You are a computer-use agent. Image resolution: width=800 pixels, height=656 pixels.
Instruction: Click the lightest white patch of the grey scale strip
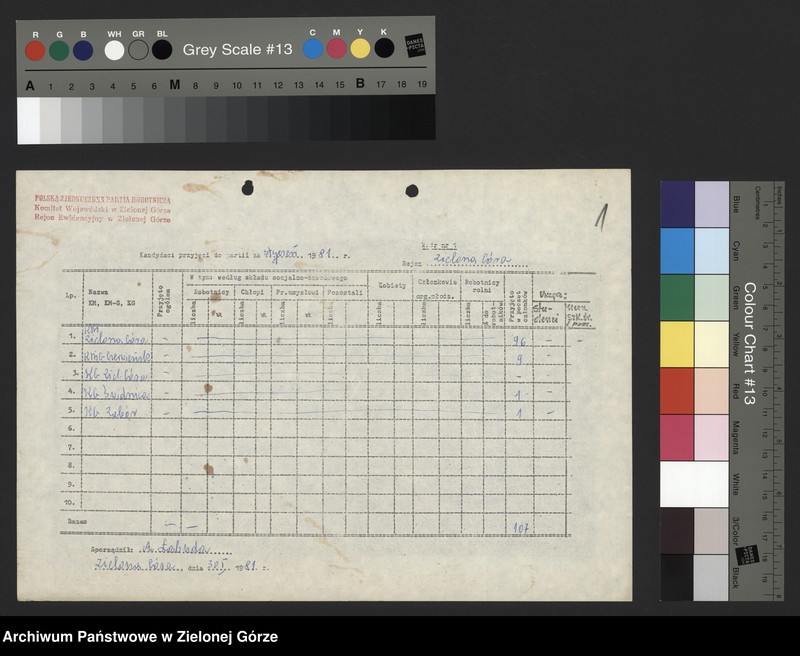coord(29,121)
